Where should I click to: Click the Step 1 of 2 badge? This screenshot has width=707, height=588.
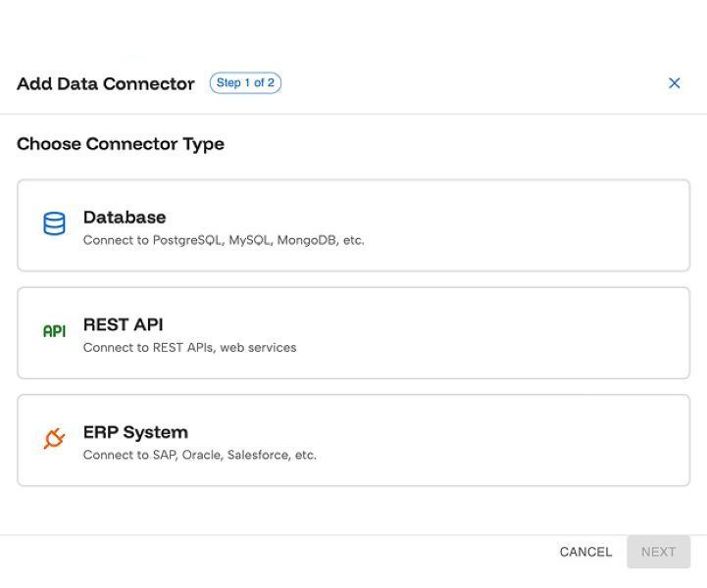[x=245, y=83]
